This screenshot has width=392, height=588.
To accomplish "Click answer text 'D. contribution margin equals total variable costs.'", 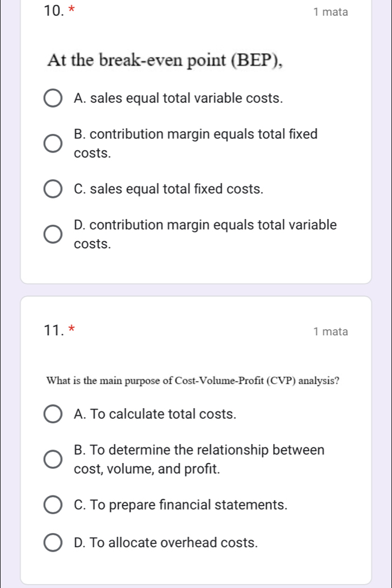I will [x=205, y=234].
